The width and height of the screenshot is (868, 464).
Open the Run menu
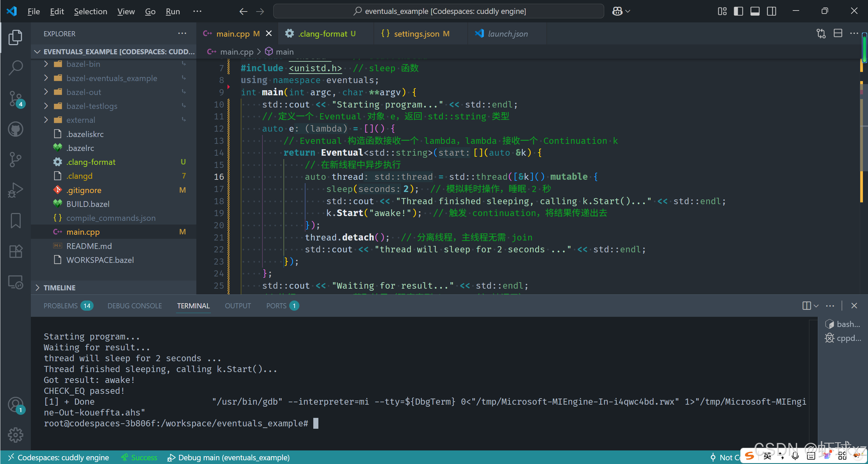point(173,12)
